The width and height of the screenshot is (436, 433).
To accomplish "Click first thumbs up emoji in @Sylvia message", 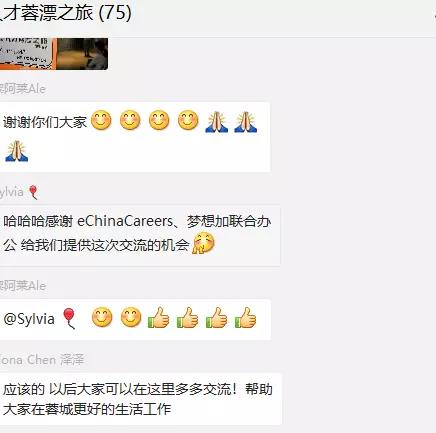I will (x=159, y=317).
